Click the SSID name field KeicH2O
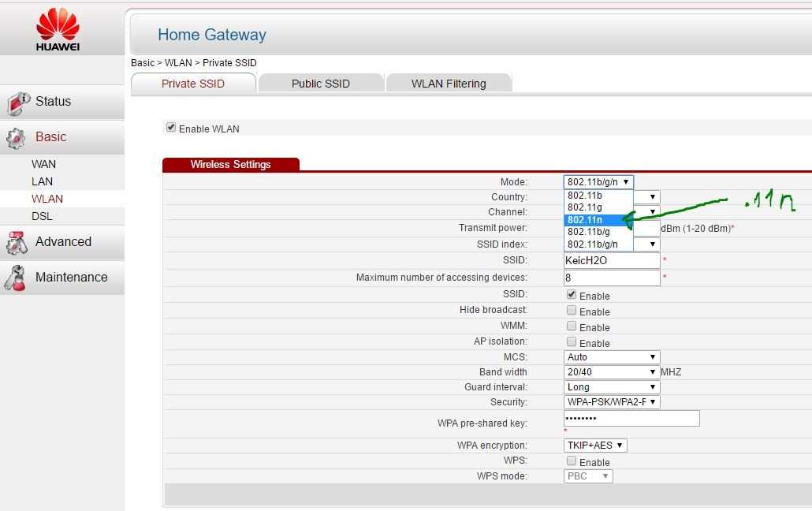Viewport: 812px width, 511px height. coord(612,261)
